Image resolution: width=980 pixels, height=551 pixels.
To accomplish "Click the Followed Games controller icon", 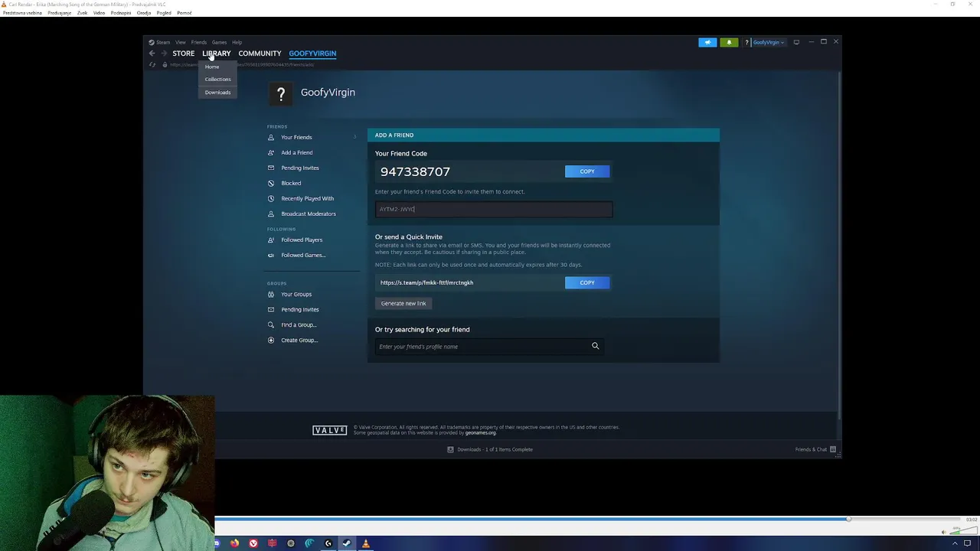I will tap(271, 255).
